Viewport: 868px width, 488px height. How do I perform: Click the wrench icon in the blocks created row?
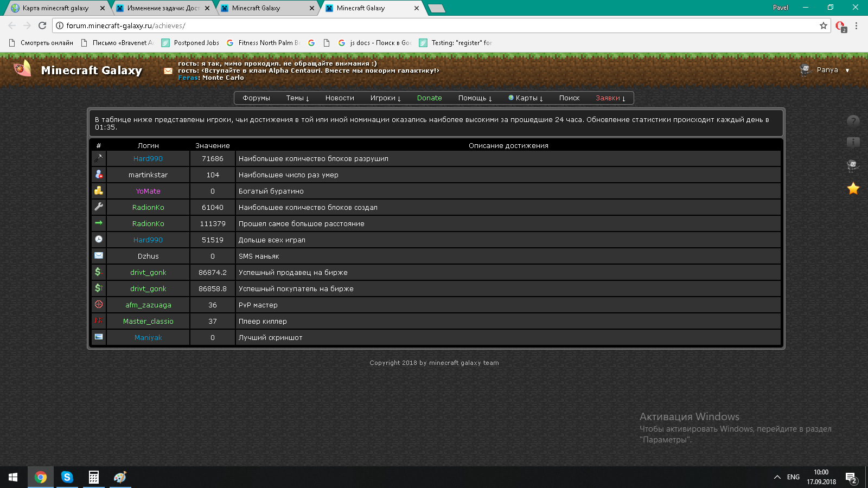tap(99, 207)
